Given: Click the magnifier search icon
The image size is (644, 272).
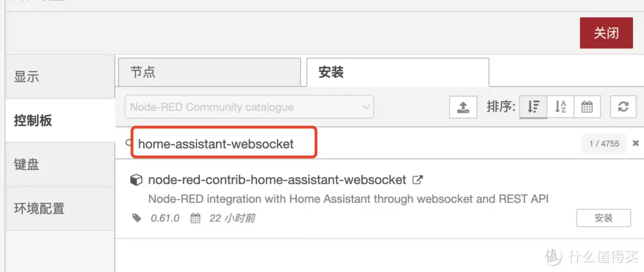Looking at the screenshot, I should click(129, 143).
